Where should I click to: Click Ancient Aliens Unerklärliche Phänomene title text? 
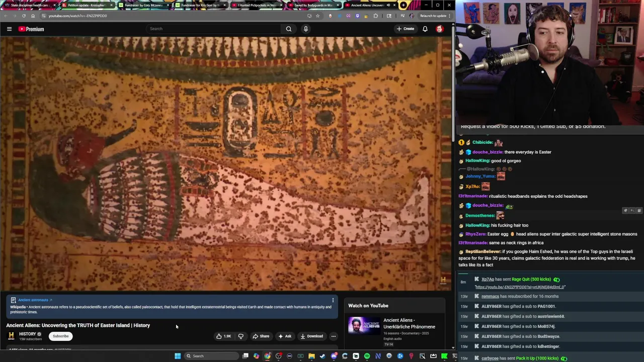[x=409, y=323]
